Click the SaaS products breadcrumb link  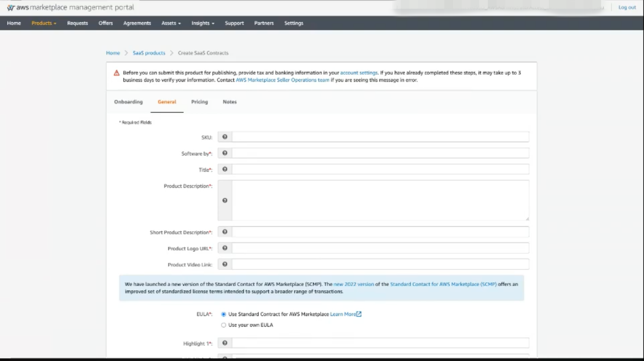149,53
